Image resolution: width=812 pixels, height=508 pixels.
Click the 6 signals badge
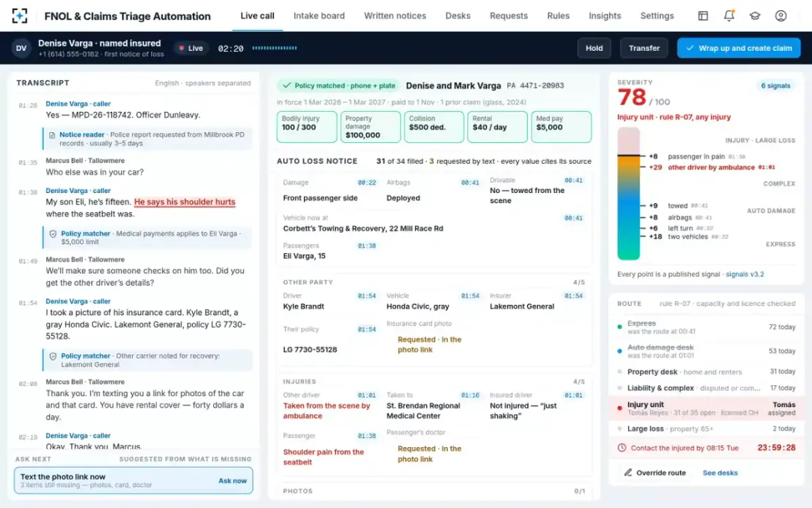(775, 86)
